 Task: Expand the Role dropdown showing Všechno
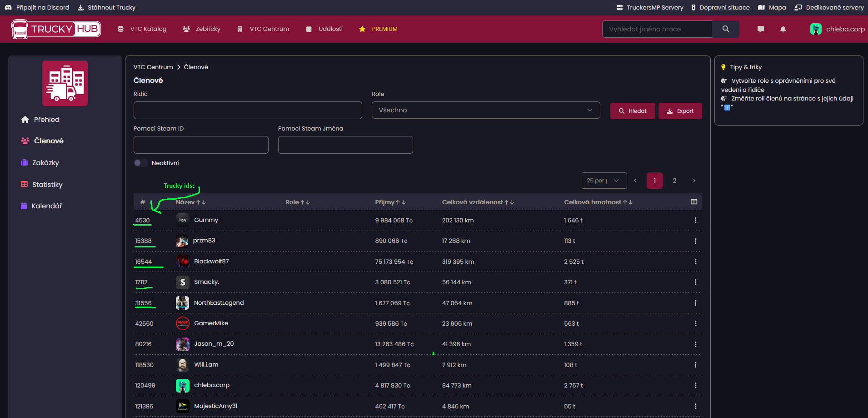click(485, 110)
